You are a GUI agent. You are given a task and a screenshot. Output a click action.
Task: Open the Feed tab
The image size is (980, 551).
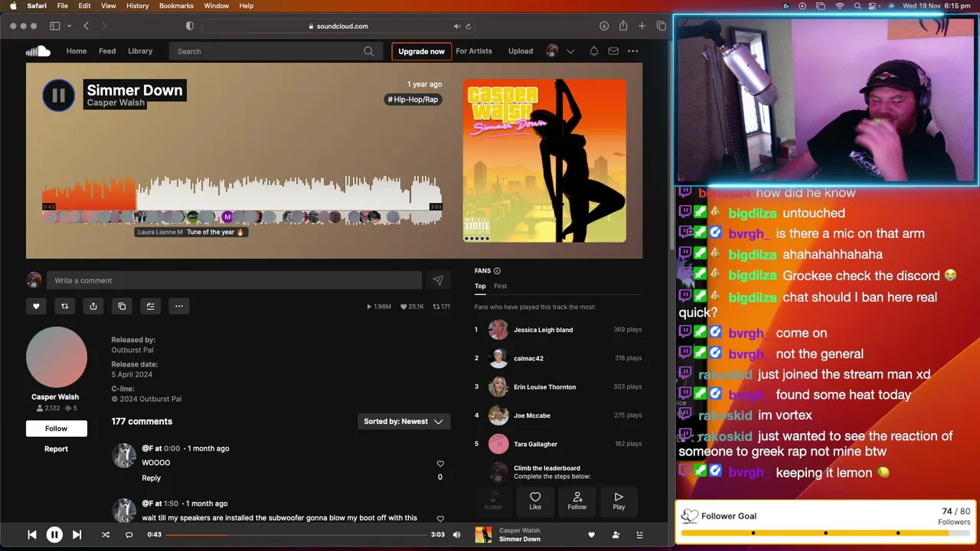pos(107,51)
